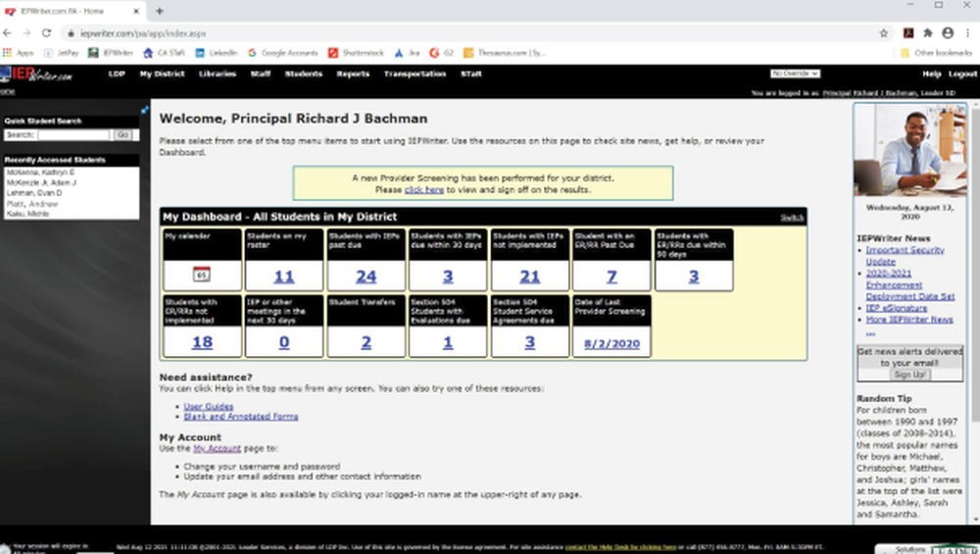Open the 8/2/2020 Provider Screening date
Image resolution: width=980 pixels, height=554 pixels.
click(612, 343)
